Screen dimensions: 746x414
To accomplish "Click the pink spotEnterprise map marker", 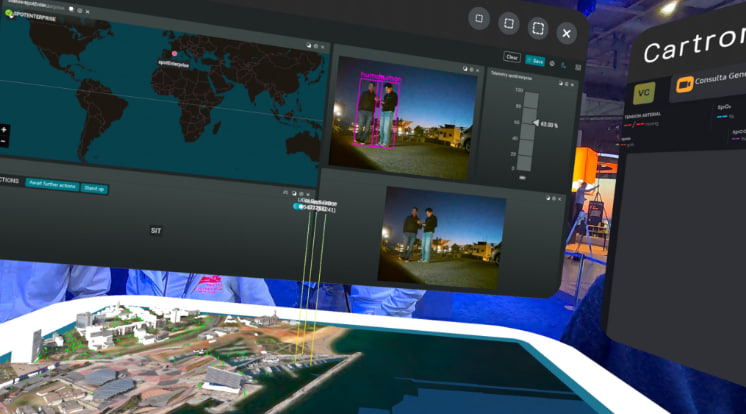I will [x=175, y=54].
